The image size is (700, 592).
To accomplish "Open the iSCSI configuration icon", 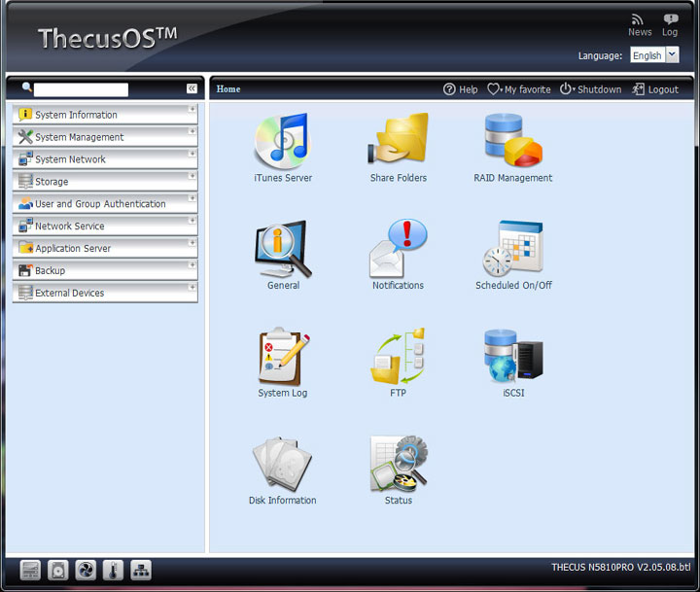I will click(512, 358).
